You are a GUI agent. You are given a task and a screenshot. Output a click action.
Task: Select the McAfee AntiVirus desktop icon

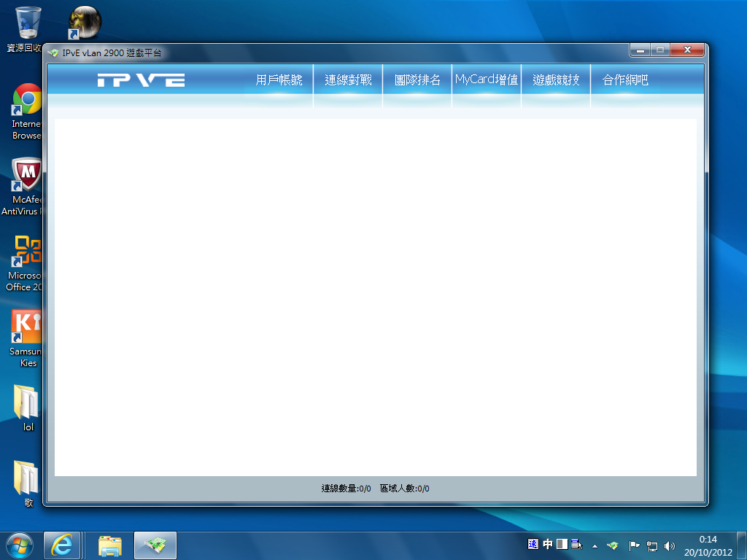coord(23,187)
